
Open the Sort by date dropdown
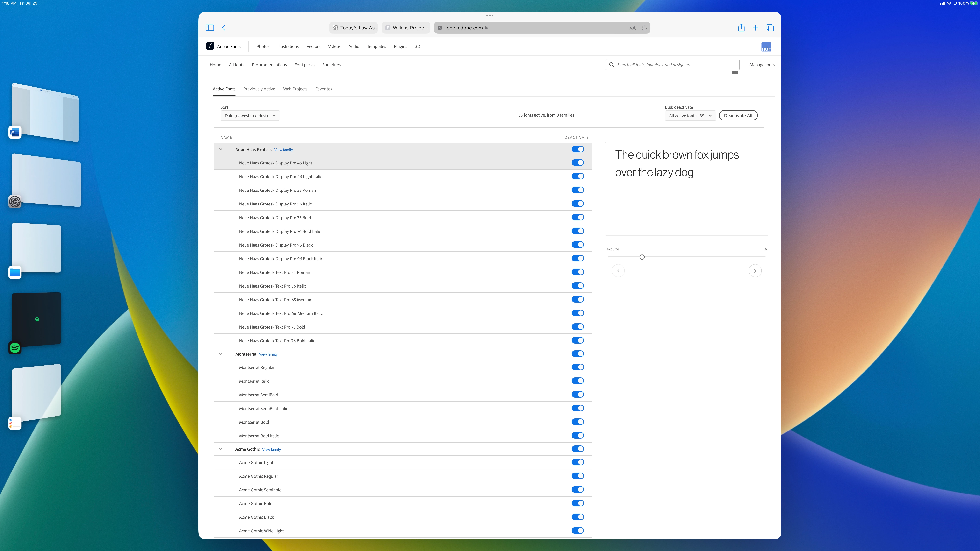pos(250,116)
